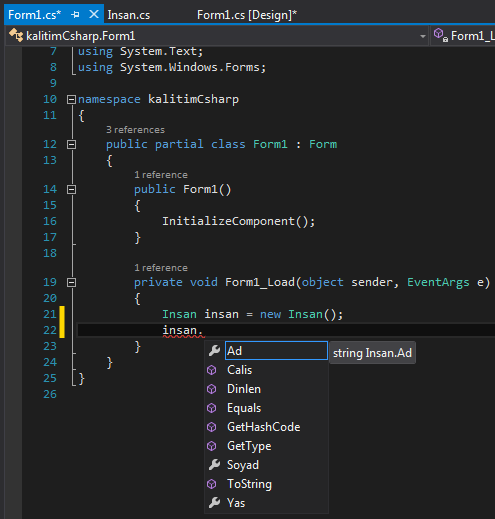Click 'using System.Text;' line
Screen dimensions: 495x519
140,51
